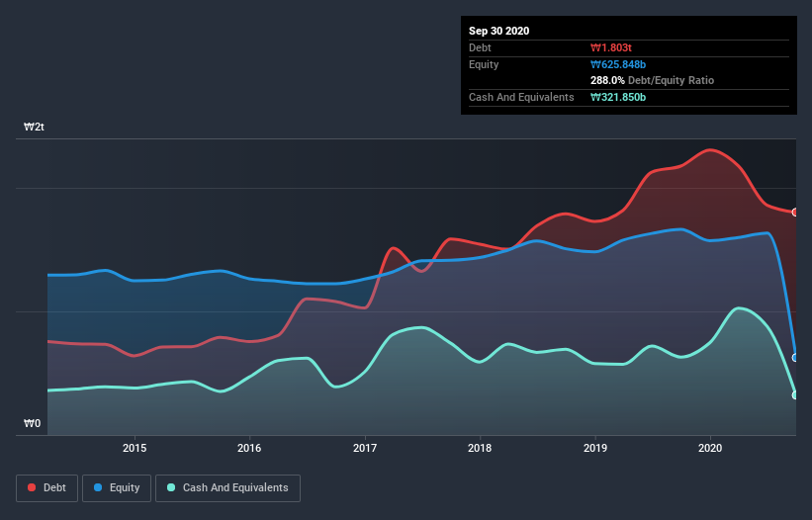This screenshot has width=812, height=520.
Task: Click the Debt label in tooltip
Action: click(480, 48)
